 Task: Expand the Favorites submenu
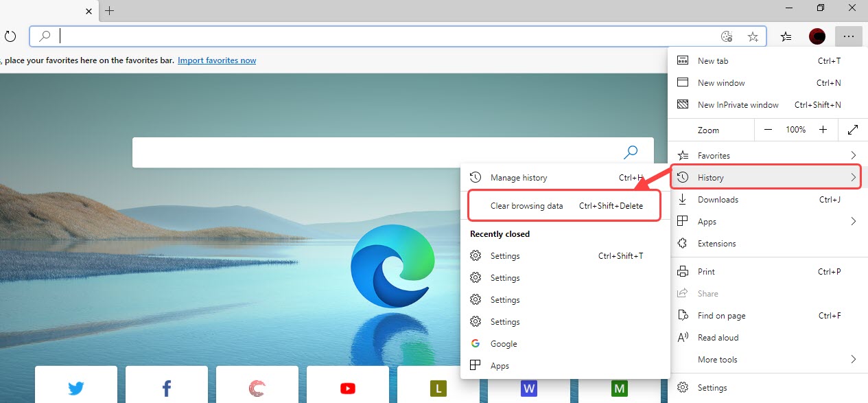click(767, 156)
